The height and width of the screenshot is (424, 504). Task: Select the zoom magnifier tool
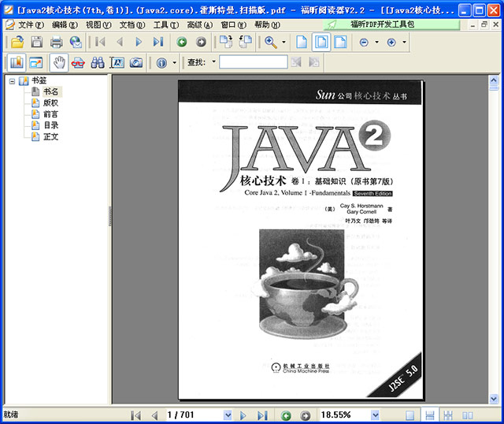[x=271, y=42]
